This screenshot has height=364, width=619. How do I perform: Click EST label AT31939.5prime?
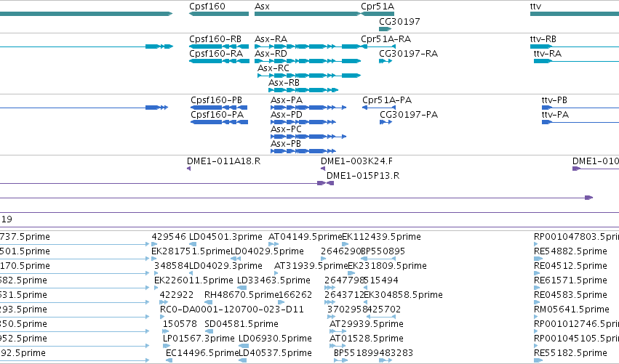point(311,266)
